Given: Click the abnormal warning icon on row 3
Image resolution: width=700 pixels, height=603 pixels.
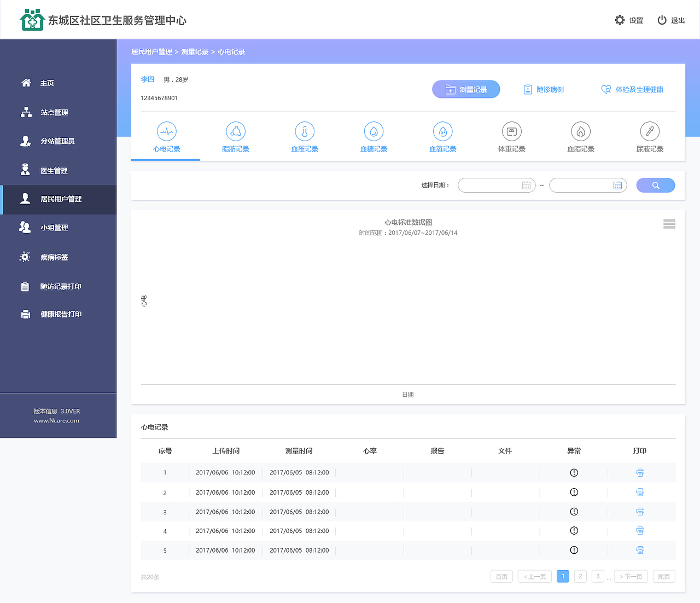Looking at the screenshot, I should tap(574, 512).
